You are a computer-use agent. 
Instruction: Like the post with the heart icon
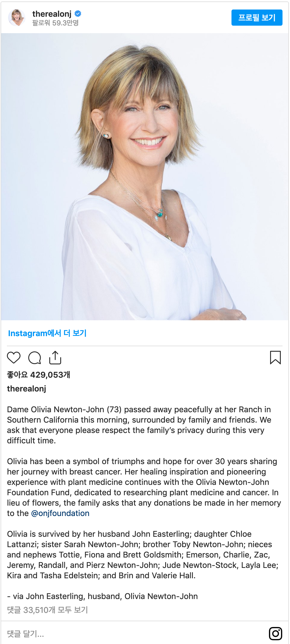tap(14, 358)
